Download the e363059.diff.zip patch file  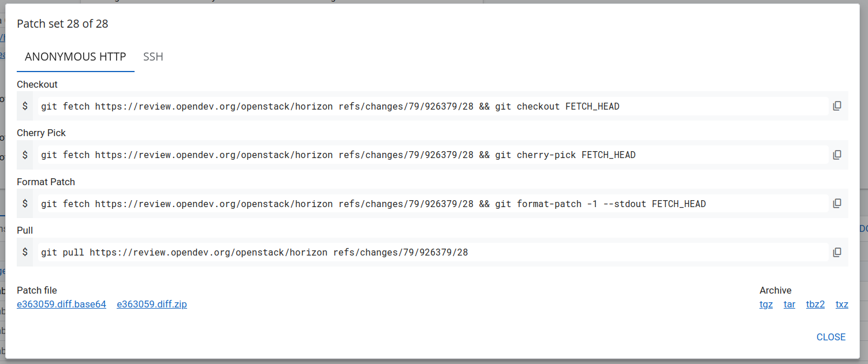pos(152,304)
